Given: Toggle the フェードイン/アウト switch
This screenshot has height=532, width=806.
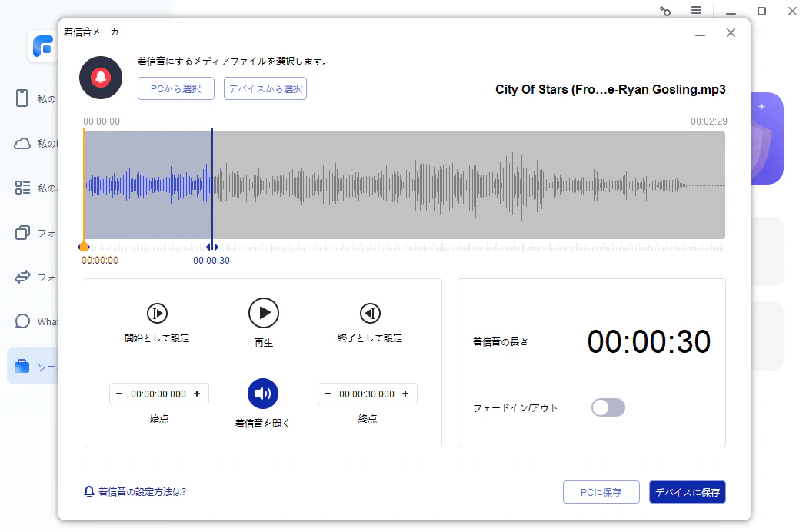Looking at the screenshot, I should (608, 407).
